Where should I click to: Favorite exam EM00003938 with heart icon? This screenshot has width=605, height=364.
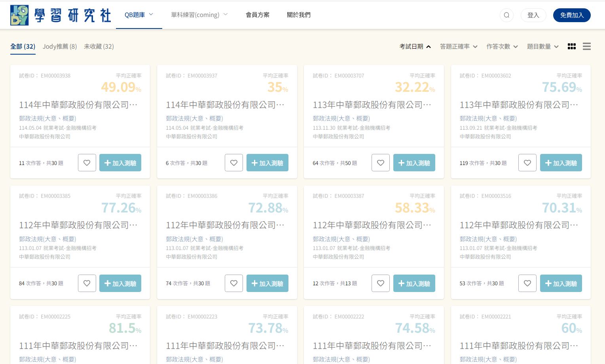point(87,163)
